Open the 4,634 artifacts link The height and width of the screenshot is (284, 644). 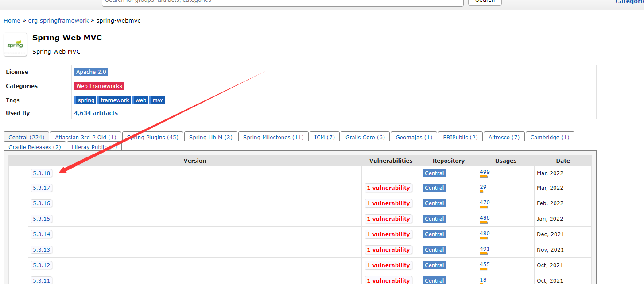point(96,113)
